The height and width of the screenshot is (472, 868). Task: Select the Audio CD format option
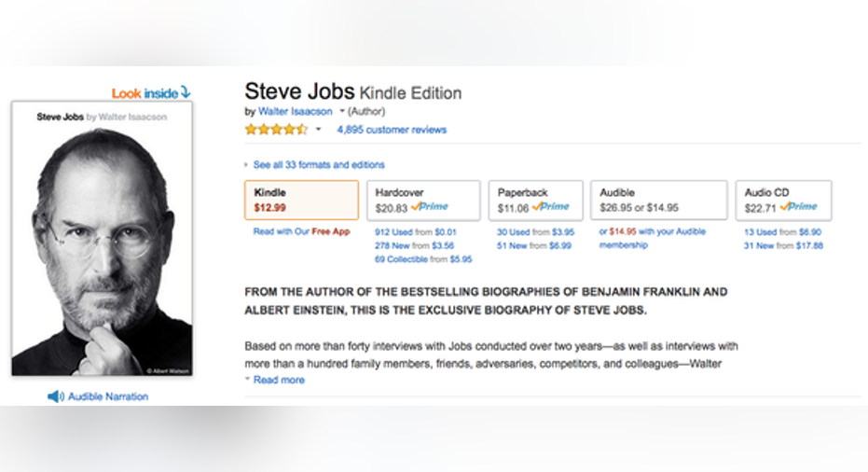tap(783, 200)
